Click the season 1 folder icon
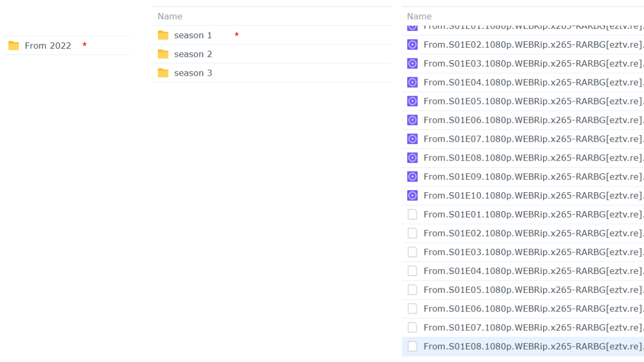This screenshot has height=362, width=644. [x=163, y=35]
